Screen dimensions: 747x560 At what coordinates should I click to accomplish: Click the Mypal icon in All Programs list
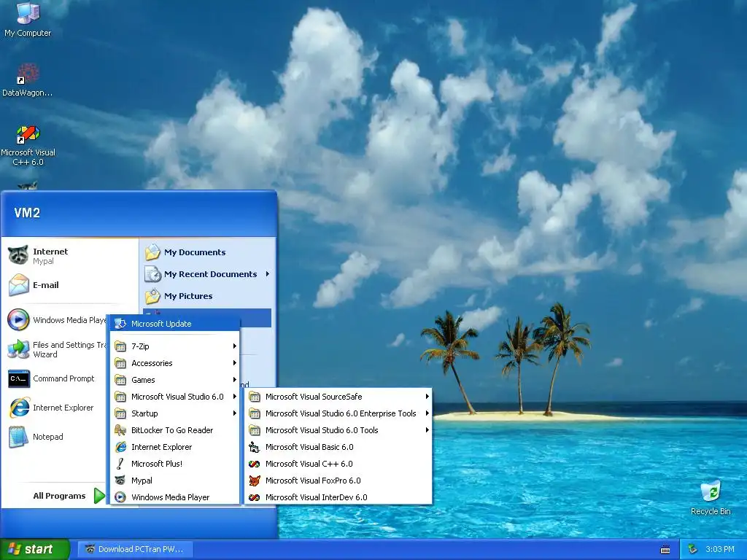click(x=120, y=481)
